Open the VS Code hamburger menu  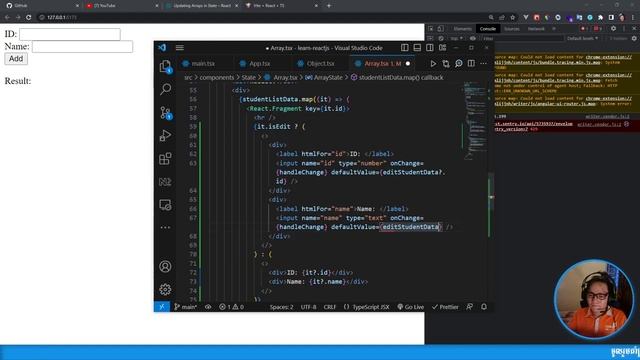coord(180,48)
